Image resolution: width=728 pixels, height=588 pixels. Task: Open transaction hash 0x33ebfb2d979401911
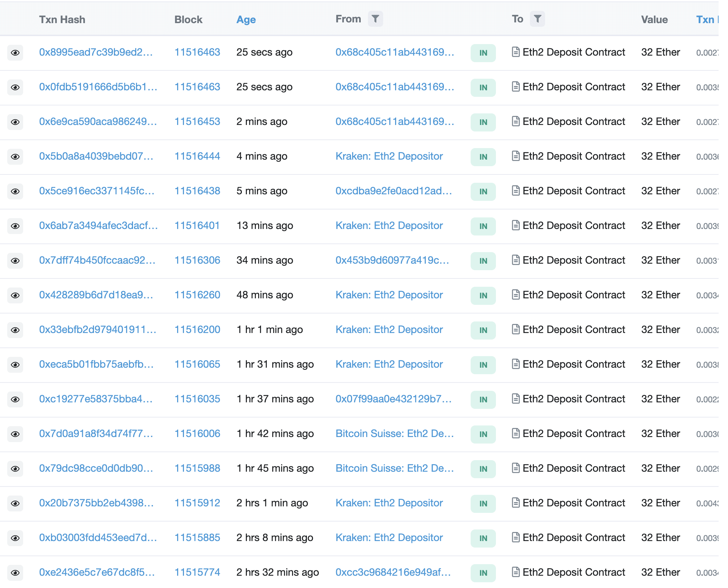(98, 330)
